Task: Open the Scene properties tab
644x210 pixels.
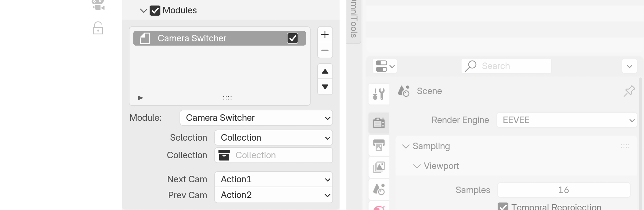Action: (x=379, y=189)
